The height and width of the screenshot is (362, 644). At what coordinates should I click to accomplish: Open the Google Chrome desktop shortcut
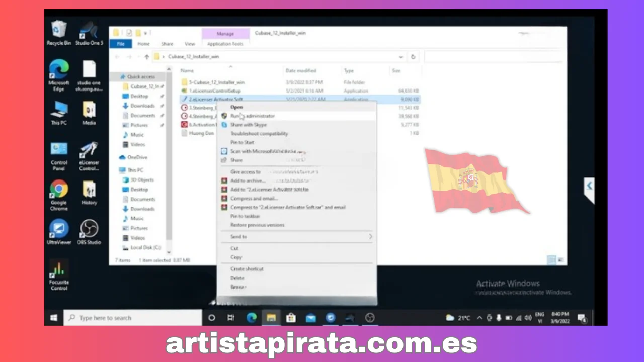pos(58,195)
